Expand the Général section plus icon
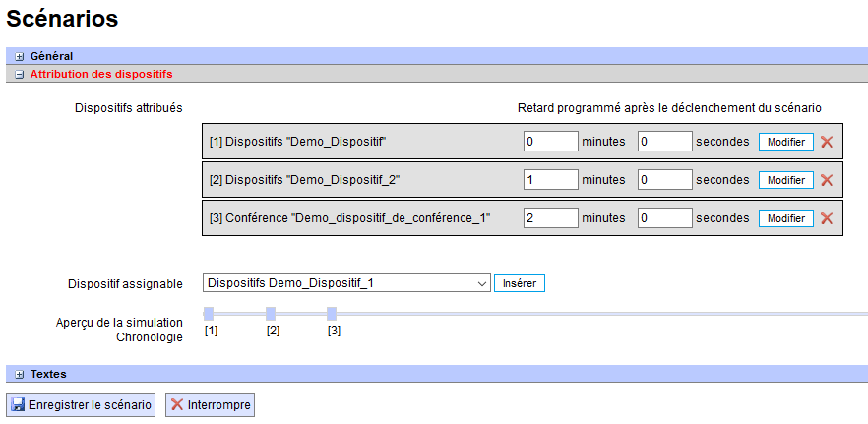The width and height of the screenshot is (868, 424). tap(19, 57)
